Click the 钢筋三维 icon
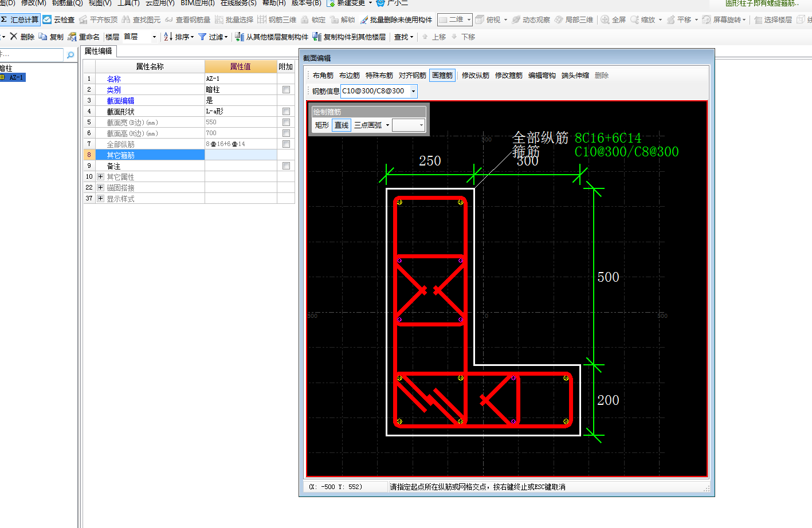 [x=262, y=19]
